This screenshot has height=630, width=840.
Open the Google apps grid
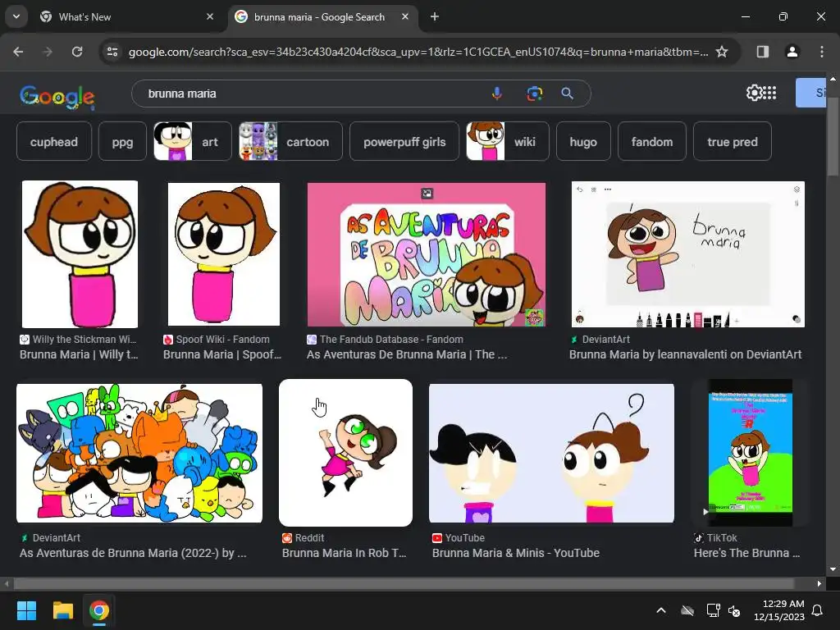(769, 94)
